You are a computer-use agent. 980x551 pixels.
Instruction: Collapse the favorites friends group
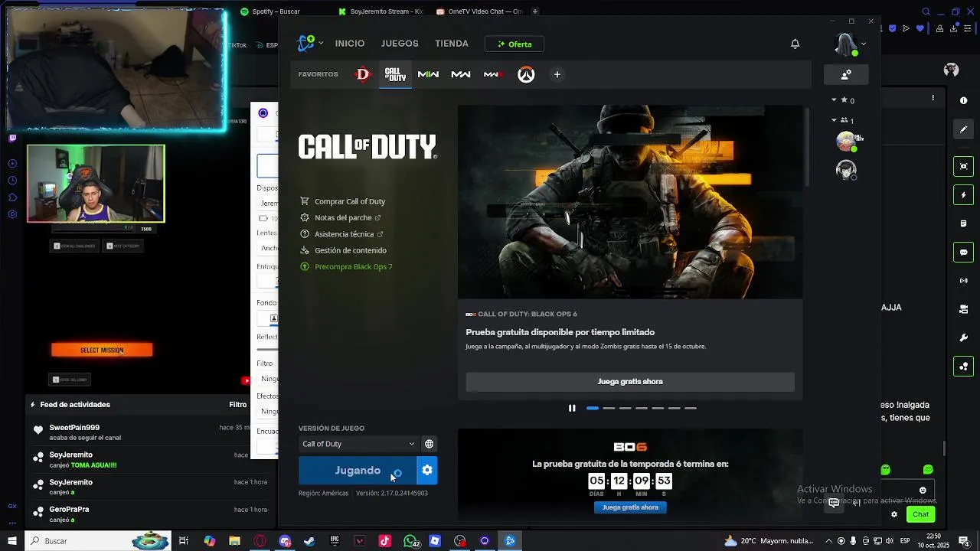click(835, 100)
